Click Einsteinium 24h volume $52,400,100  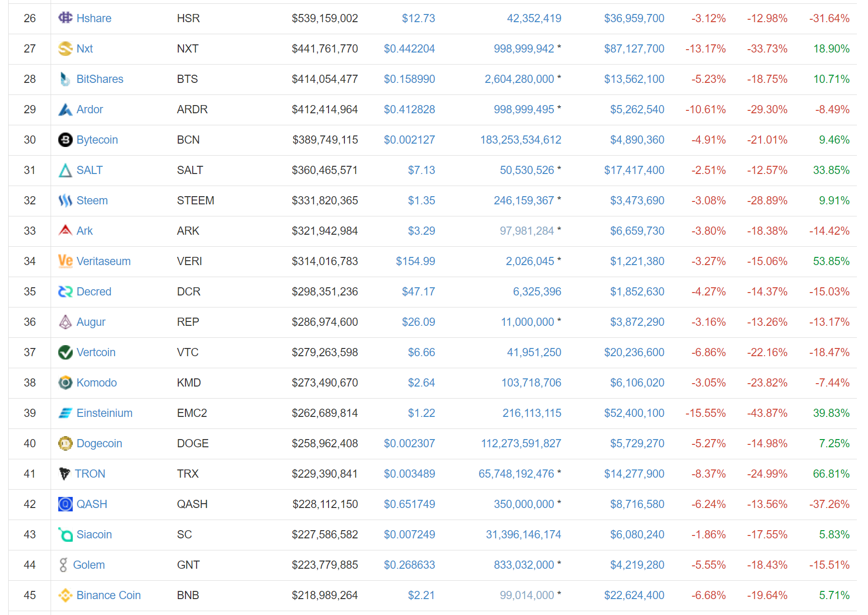pos(634,413)
